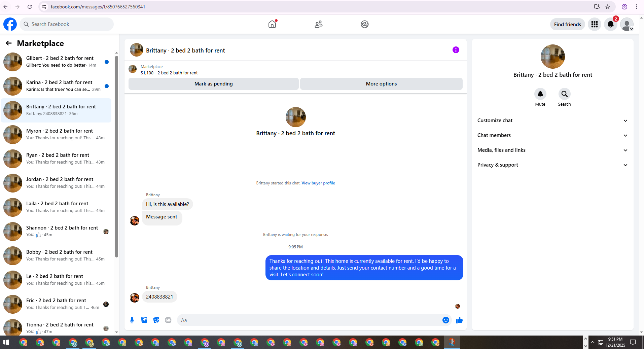Focus the Search Facebook field
Screen dimensions: 644x349
[x=67, y=24]
